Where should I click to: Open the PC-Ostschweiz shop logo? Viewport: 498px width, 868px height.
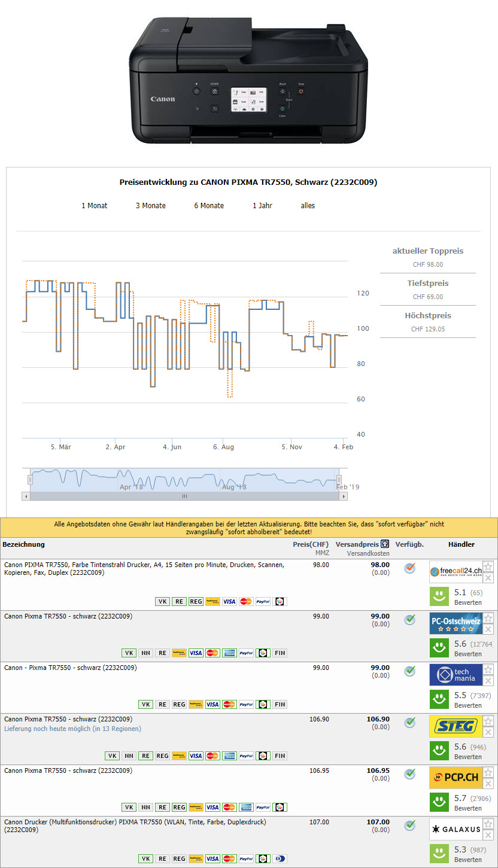click(x=456, y=624)
